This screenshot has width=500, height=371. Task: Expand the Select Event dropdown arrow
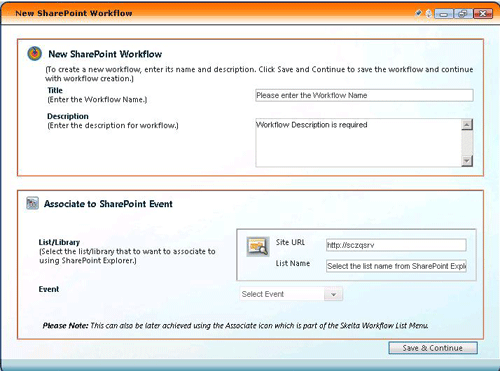(x=333, y=294)
